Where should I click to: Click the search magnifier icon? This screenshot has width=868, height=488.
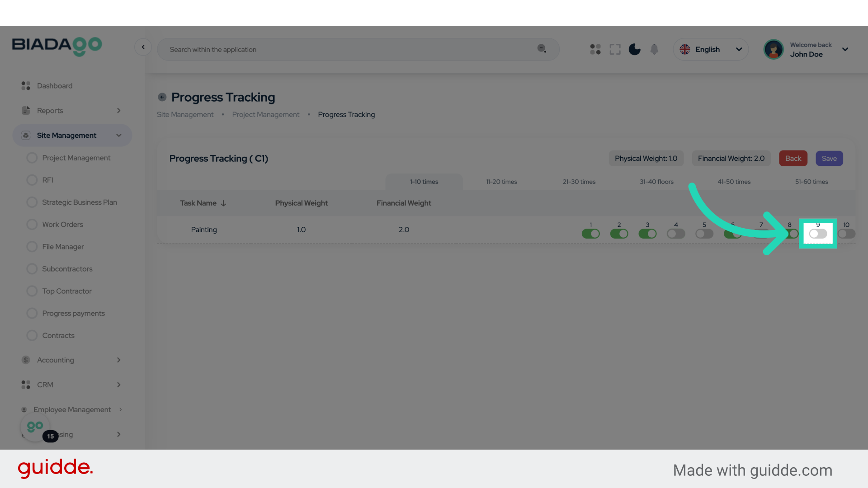[542, 49]
